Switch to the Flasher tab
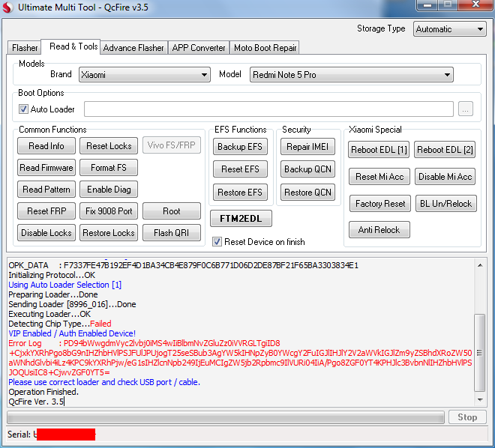Screen dimensions: 495x448 [24, 48]
